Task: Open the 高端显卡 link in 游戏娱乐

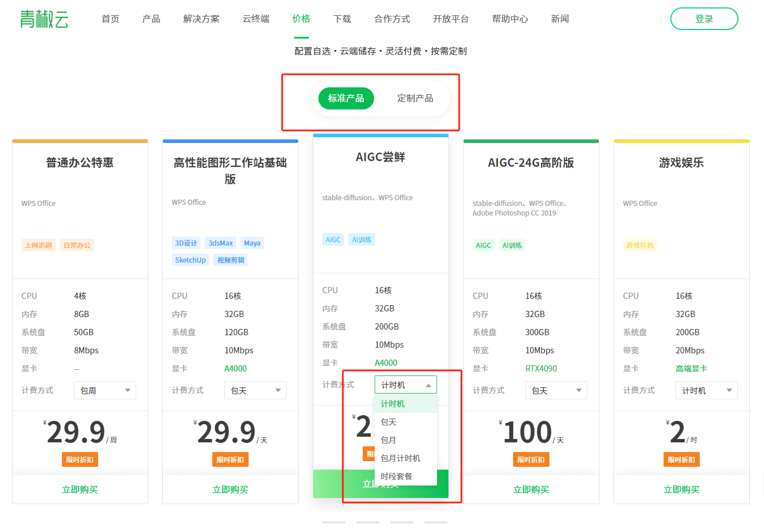Action: point(691,369)
